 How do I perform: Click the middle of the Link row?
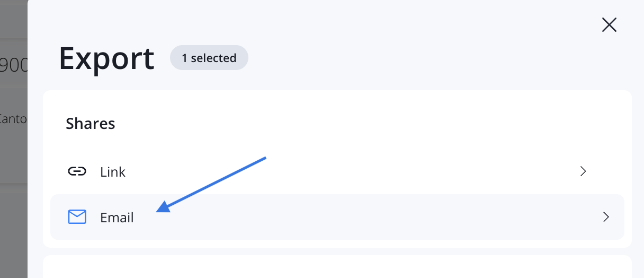(337, 171)
